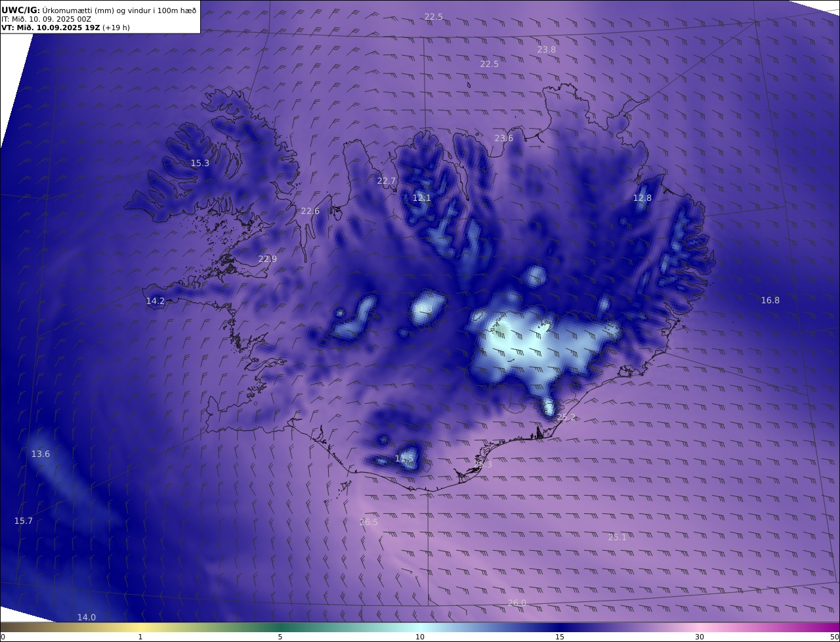Viewport: 840px width, 642px height.
Task: Click the 12.1 value label
Action: pos(422,198)
